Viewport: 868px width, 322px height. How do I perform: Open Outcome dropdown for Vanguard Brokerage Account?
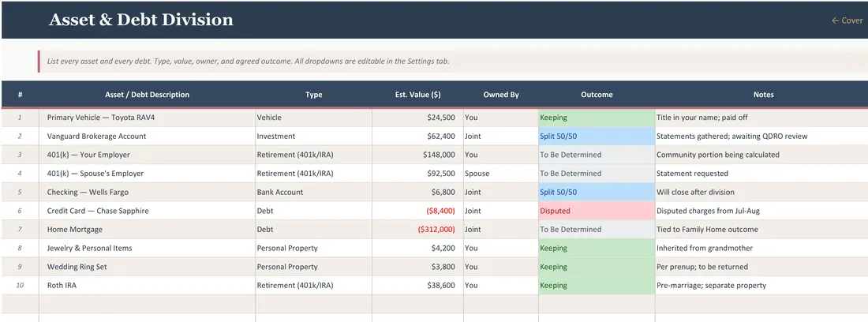(597, 136)
